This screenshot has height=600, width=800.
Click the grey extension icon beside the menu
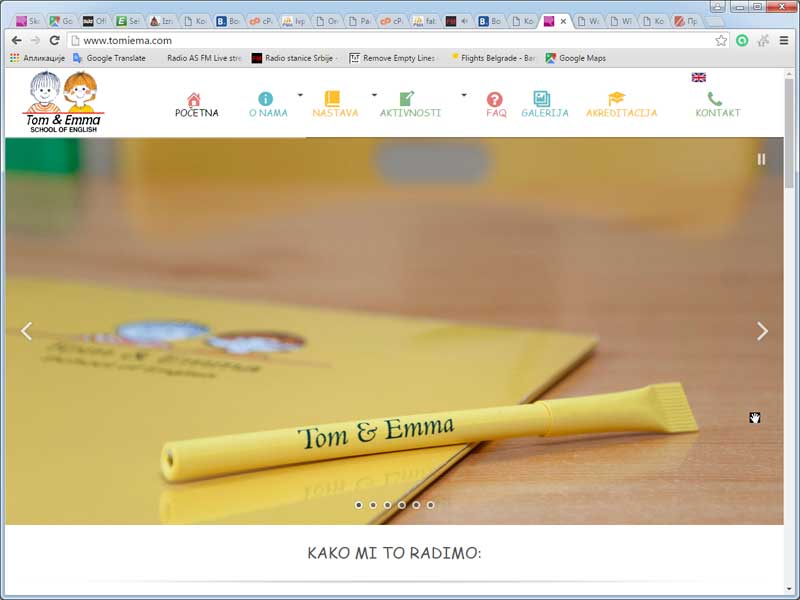pos(763,40)
